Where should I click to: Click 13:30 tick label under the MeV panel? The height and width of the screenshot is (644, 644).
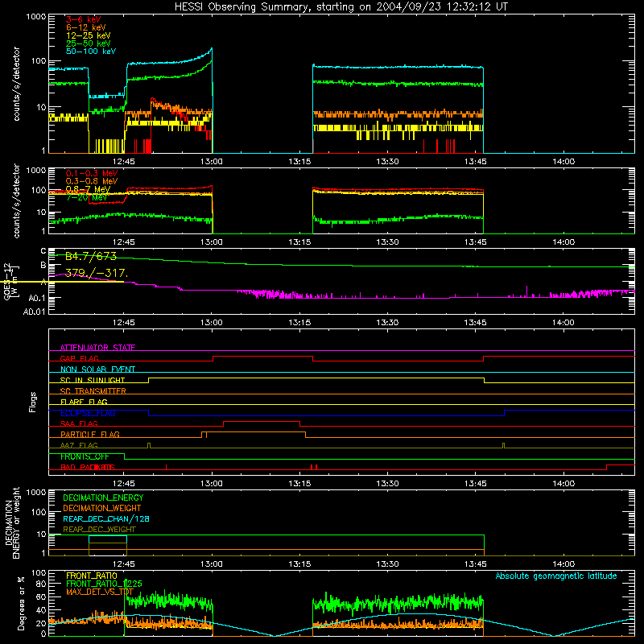click(387, 242)
